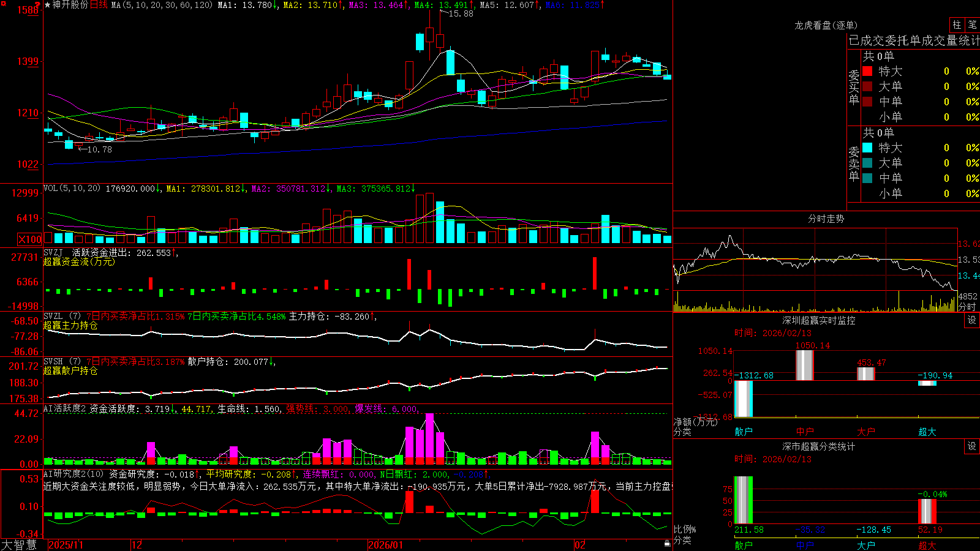Screen dimensions: 980x551
Task: Click the 深市超赢分类统计 panel title
Action: coord(819,446)
